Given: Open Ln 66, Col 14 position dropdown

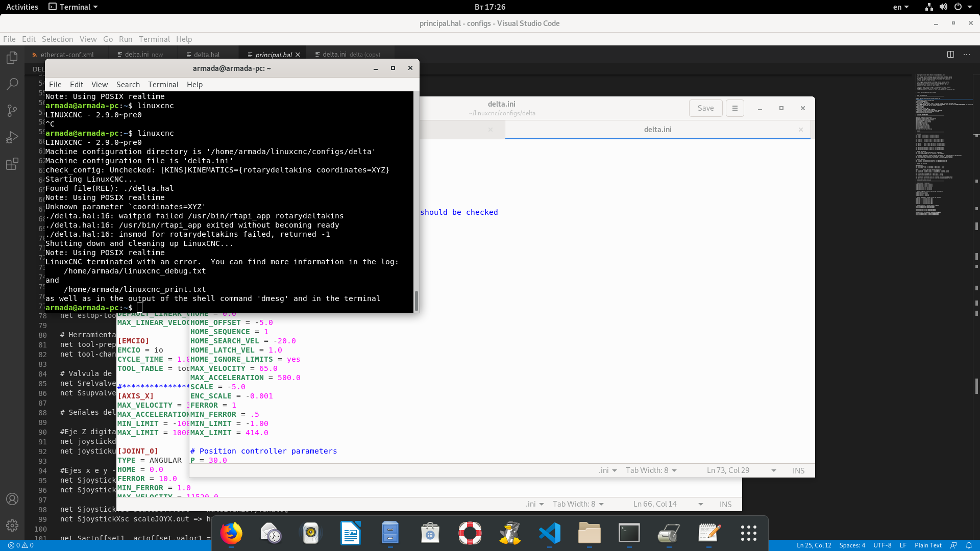Looking at the screenshot, I should click(669, 504).
